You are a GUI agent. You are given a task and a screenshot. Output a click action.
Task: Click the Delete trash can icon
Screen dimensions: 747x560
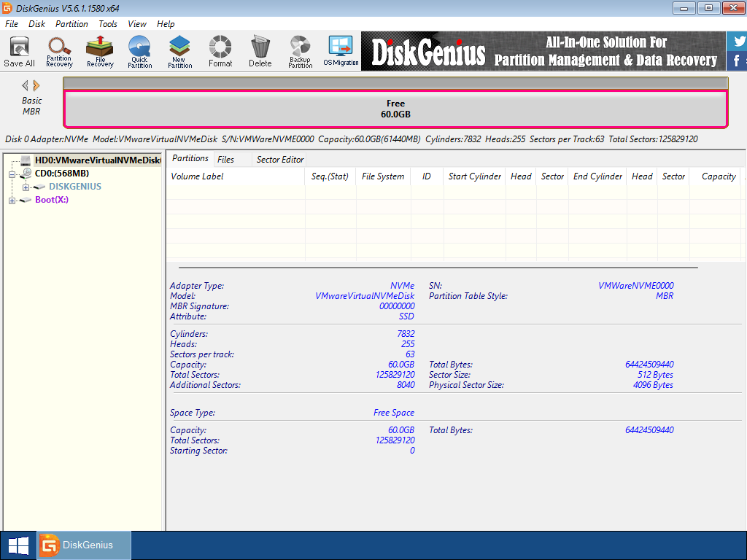pyautogui.click(x=260, y=52)
